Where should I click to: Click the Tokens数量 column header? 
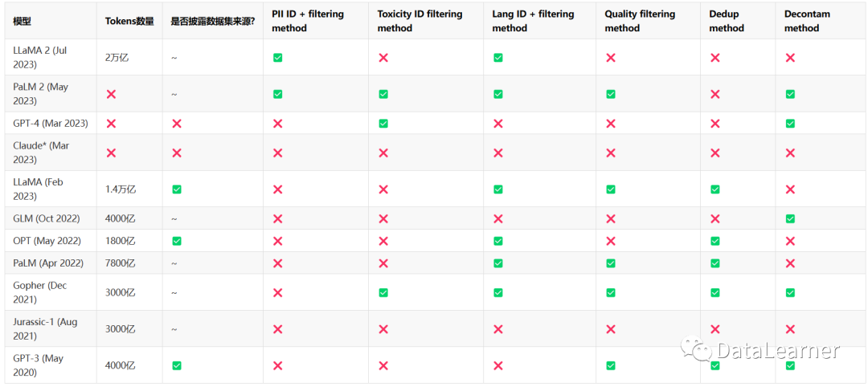point(129,21)
